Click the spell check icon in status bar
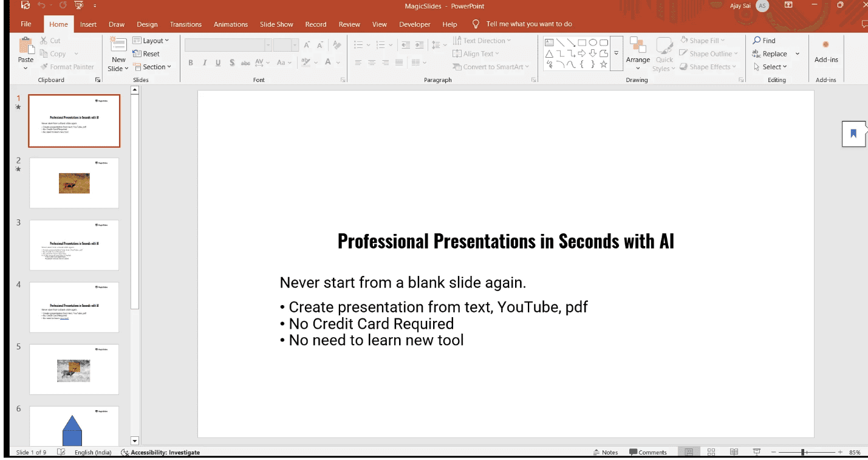 point(61,452)
